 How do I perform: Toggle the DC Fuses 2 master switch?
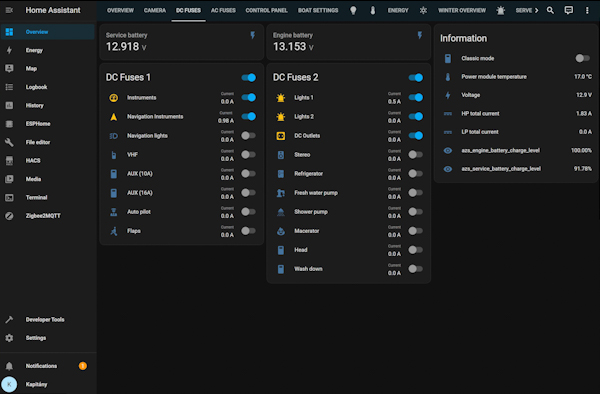416,78
